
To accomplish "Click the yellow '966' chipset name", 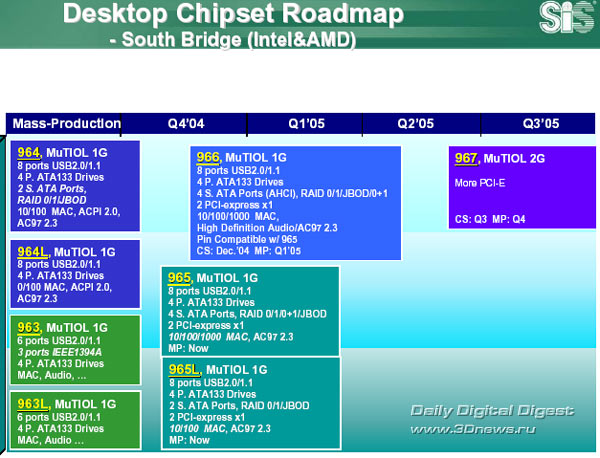I will click(208, 157).
